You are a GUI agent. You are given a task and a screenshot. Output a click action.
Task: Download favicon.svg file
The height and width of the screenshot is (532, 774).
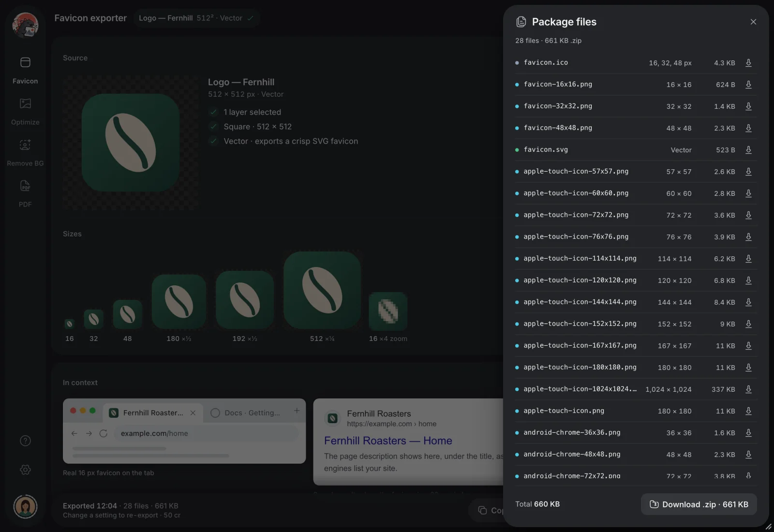coord(748,150)
